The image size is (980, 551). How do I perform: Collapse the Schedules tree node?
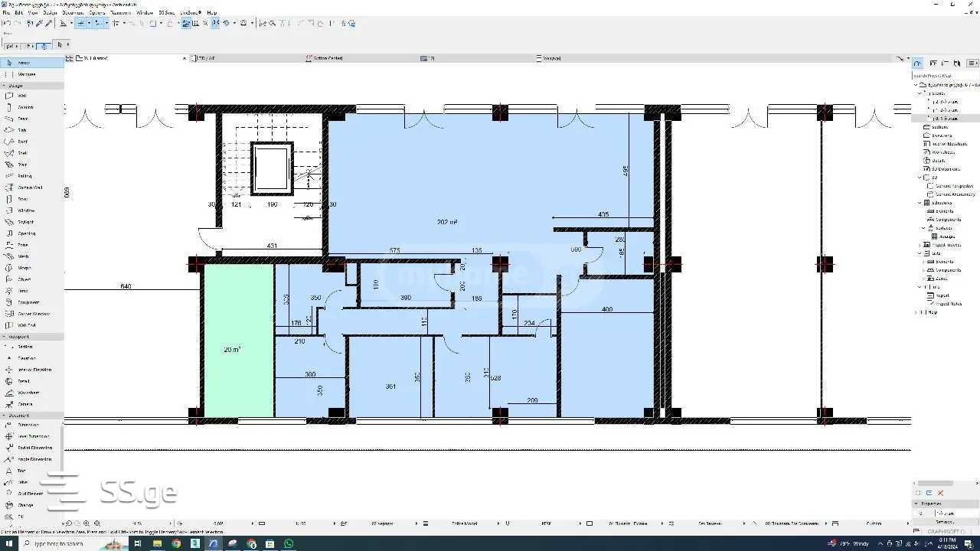[920, 203]
